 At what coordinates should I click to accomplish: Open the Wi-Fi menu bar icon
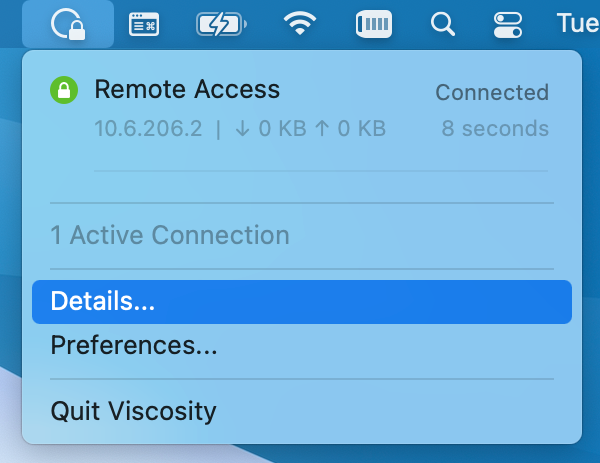click(299, 23)
